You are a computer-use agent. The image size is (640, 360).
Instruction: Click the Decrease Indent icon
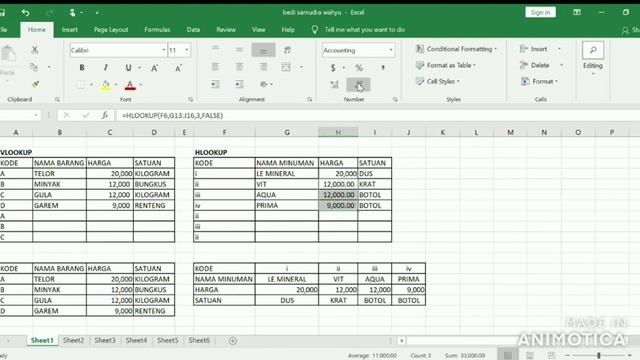(215, 84)
